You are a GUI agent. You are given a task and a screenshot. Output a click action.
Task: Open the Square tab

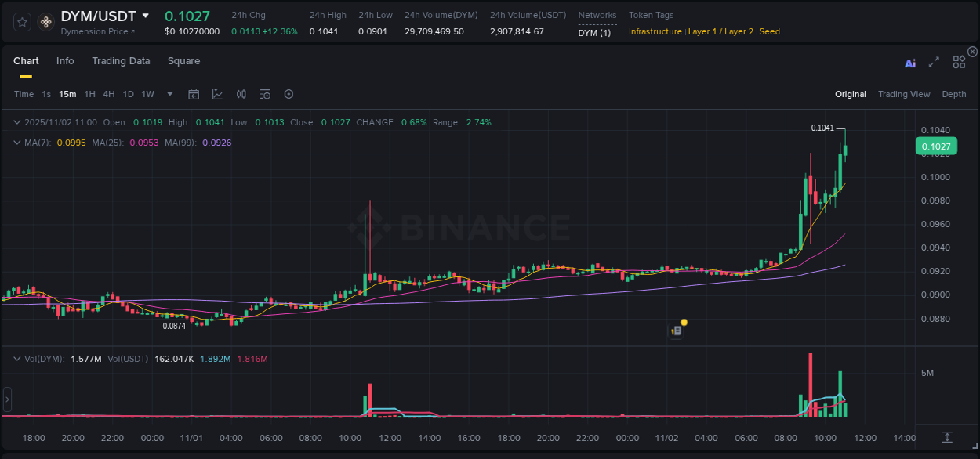coord(183,61)
